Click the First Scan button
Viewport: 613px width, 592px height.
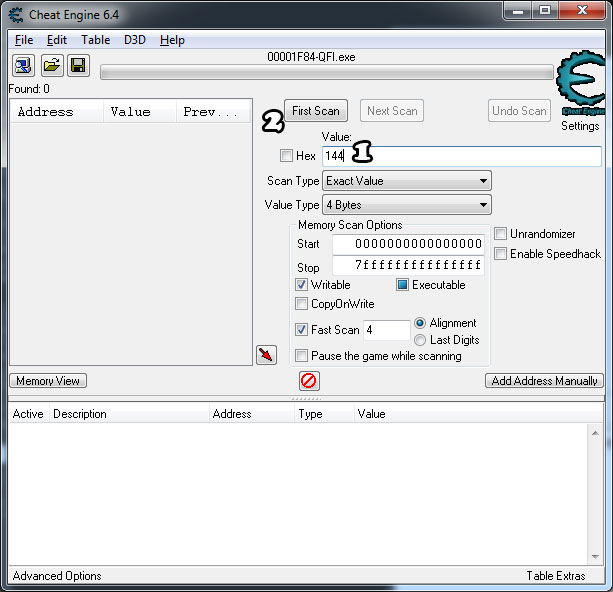(x=316, y=111)
